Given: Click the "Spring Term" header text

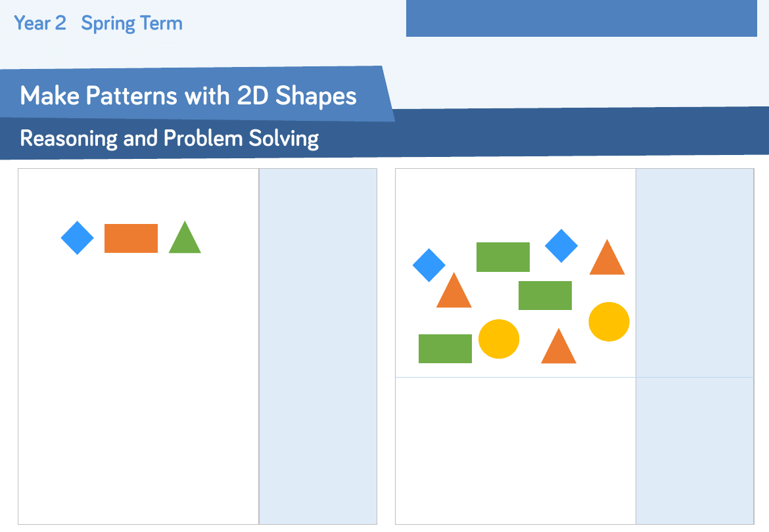Looking at the screenshot, I should tap(131, 24).
